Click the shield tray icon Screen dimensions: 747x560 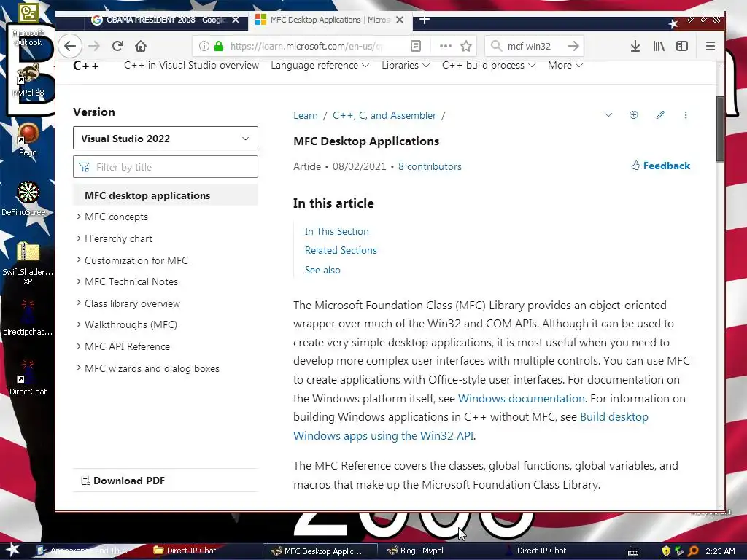tap(666, 551)
